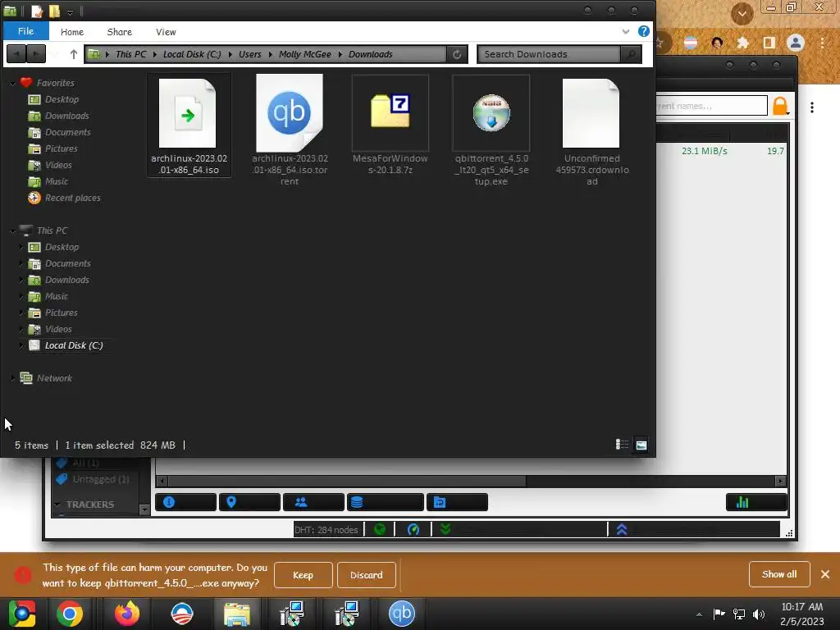Image resolution: width=840 pixels, height=630 pixels.
Task: Open Explorer help icon
Action: point(643,31)
